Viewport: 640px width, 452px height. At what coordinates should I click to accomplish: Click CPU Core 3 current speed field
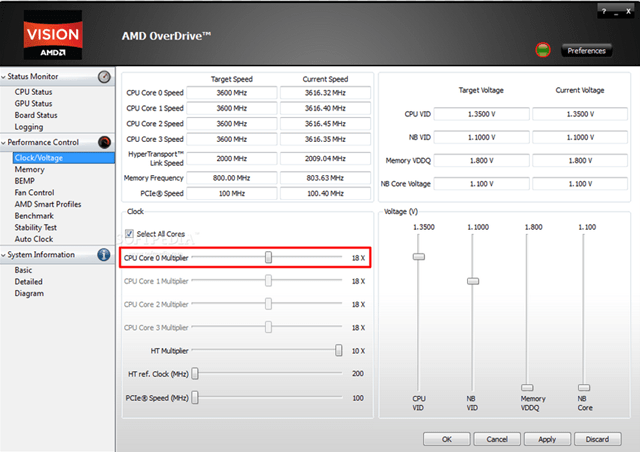[x=325, y=139]
